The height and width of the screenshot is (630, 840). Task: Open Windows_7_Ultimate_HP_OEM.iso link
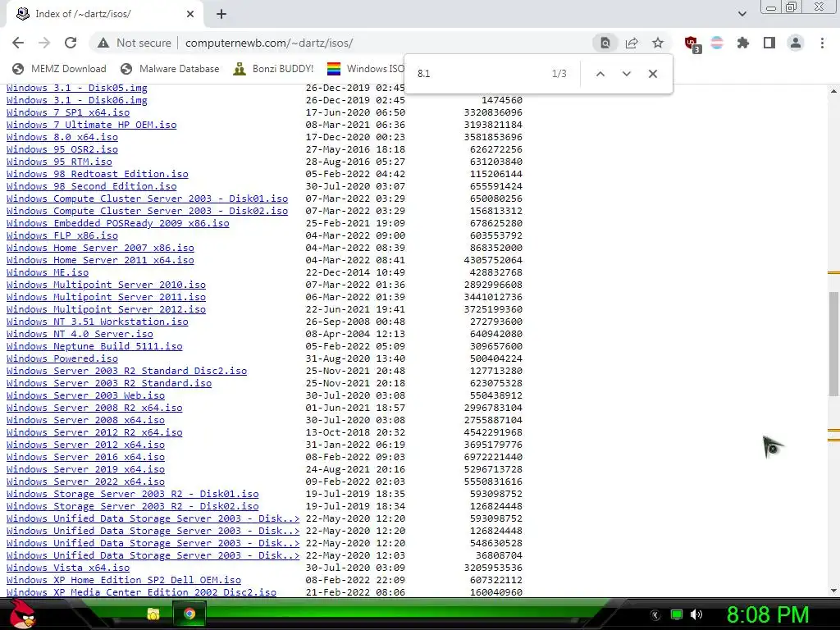click(92, 125)
